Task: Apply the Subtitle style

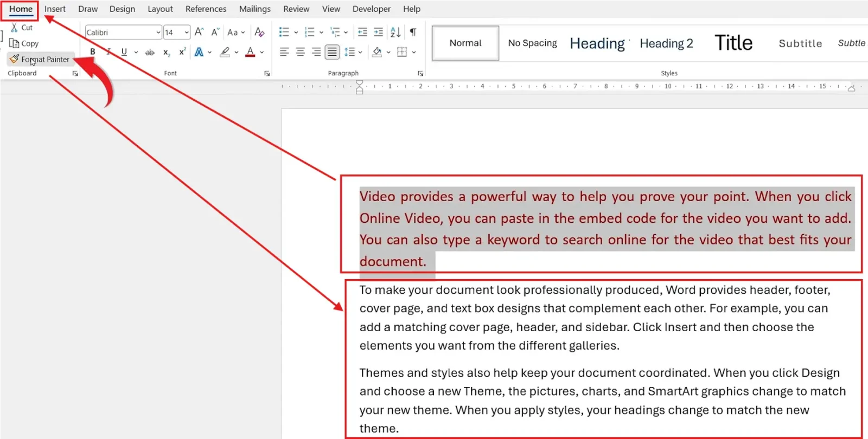Action: click(800, 43)
